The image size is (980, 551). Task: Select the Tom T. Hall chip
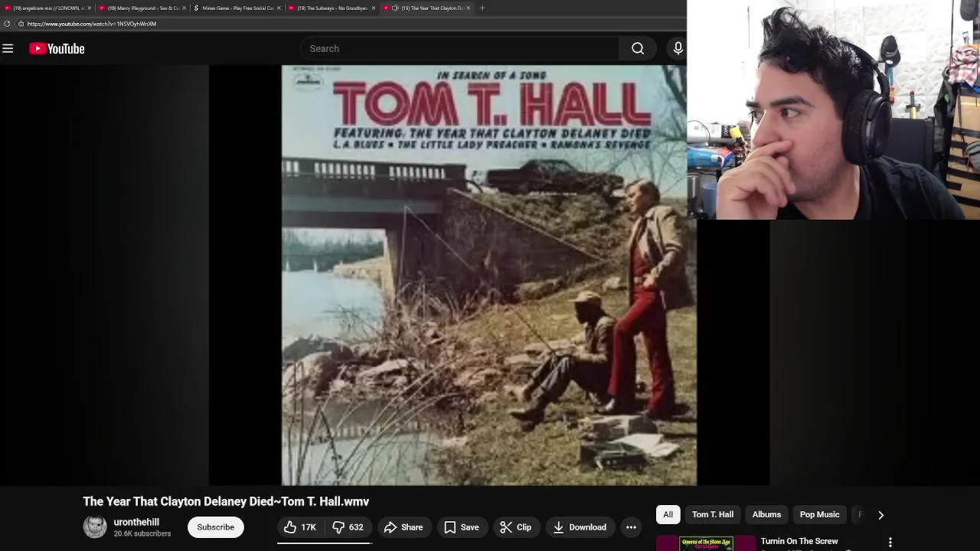click(x=713, y=514)
